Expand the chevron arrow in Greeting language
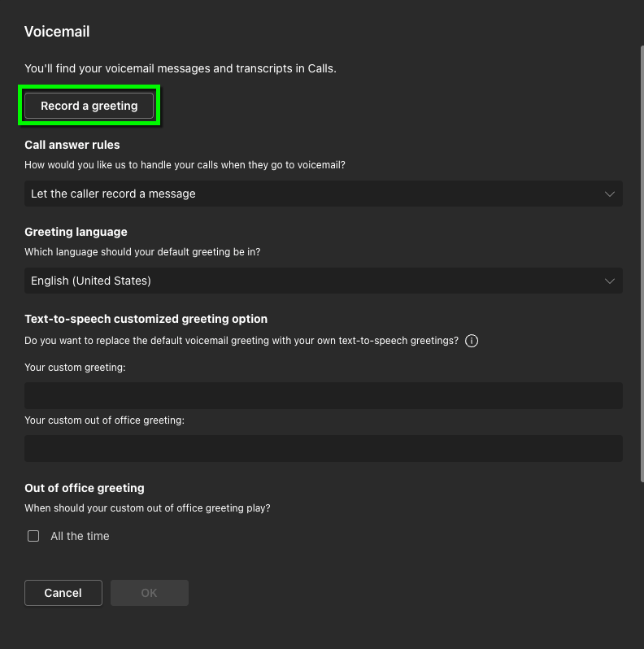644x649 pixels. [x=609, y=281]
